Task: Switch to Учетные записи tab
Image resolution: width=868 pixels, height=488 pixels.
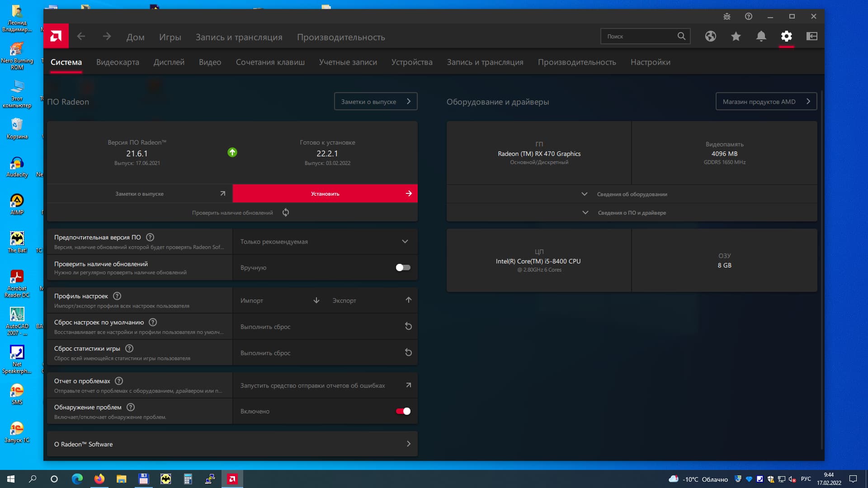Action: (348, 62)
